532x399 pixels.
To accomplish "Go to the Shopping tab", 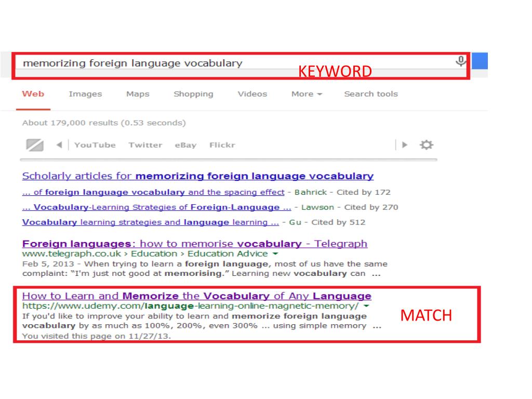I will tap(193, 95).
